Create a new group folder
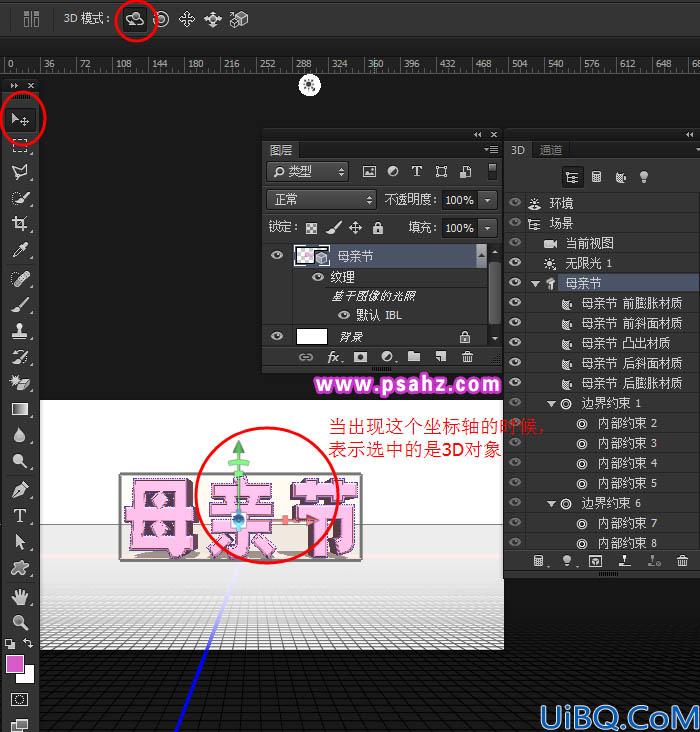Viewport: 700px width, 732px height. [414, 357]
